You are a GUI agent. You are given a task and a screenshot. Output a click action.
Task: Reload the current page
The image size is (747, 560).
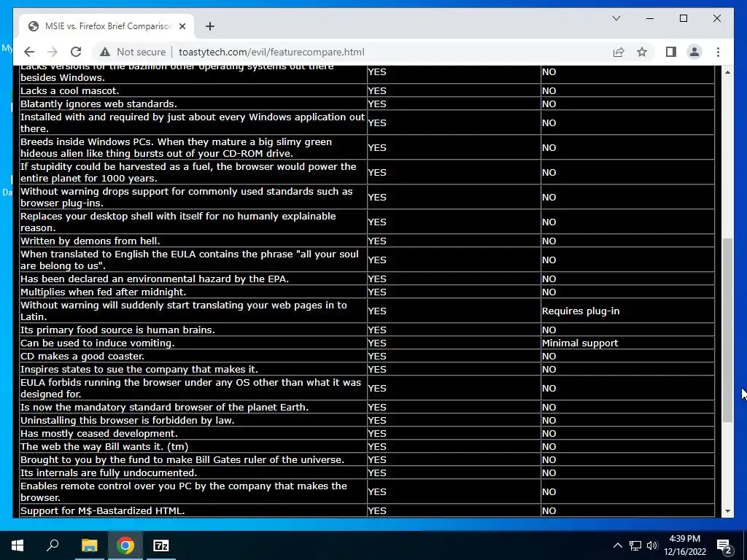click(76, 52)
